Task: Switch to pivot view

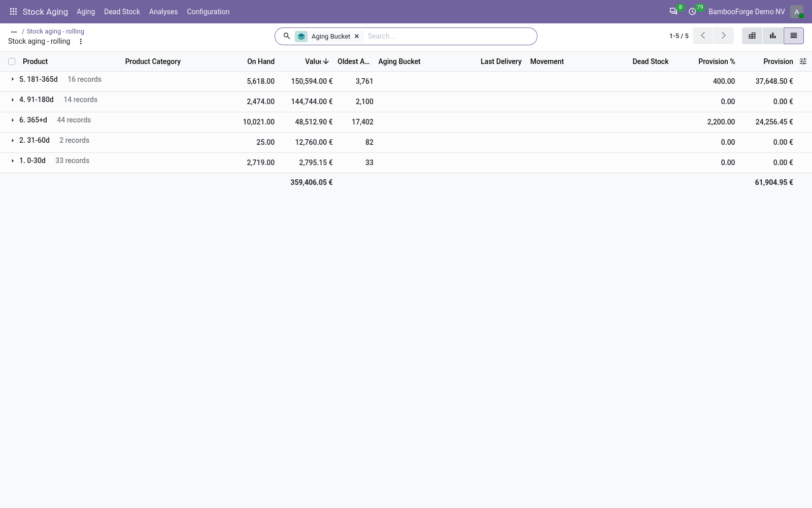Action: 752,36
